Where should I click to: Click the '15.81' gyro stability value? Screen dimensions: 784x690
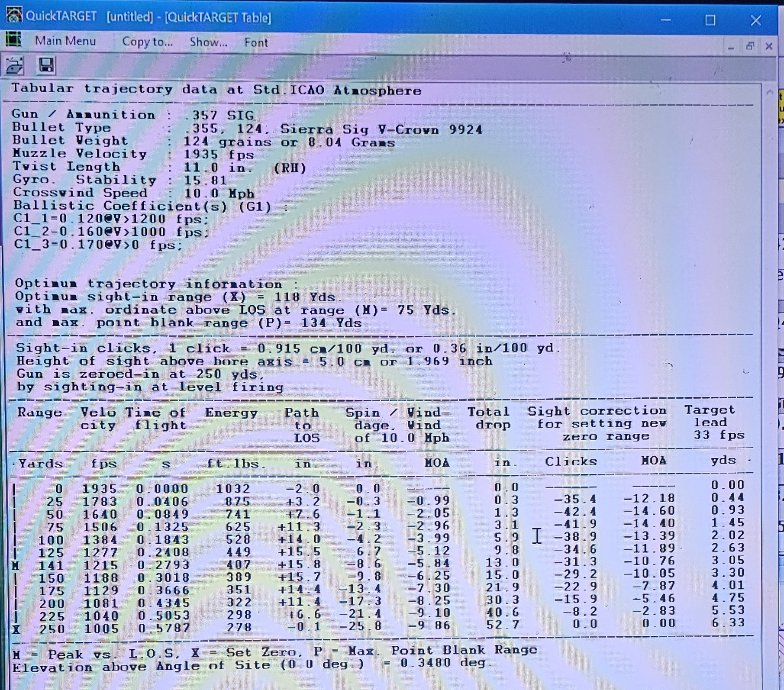click(x=205, y=181)
